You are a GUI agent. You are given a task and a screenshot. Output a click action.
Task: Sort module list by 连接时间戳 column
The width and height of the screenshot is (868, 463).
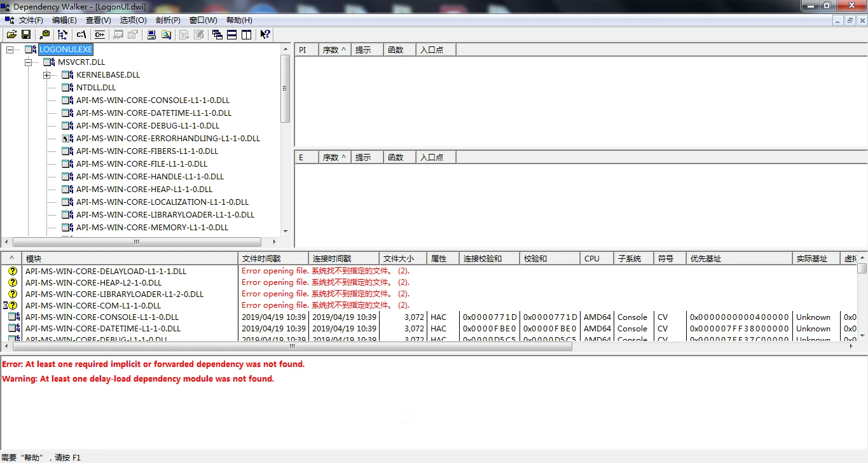coord(344,259)
